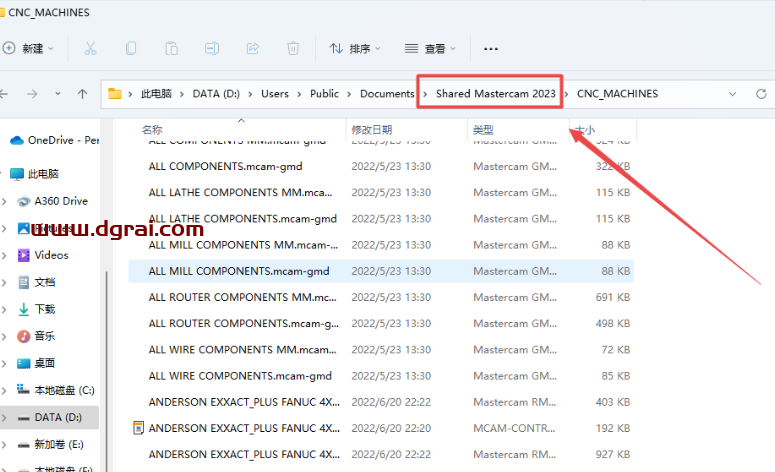The height and width of the screenshot is (472, 775).
Task: Go up one folder level
Action: (x=83, y=94)
